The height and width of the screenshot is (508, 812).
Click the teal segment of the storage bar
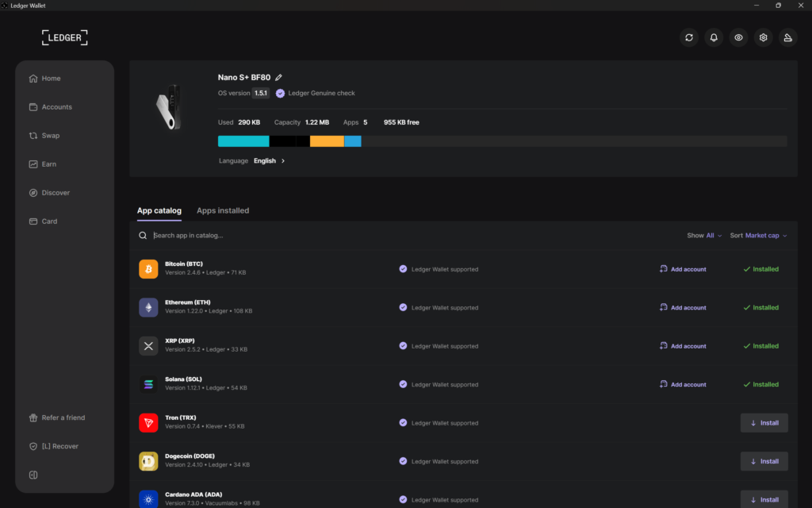point(243,141)
